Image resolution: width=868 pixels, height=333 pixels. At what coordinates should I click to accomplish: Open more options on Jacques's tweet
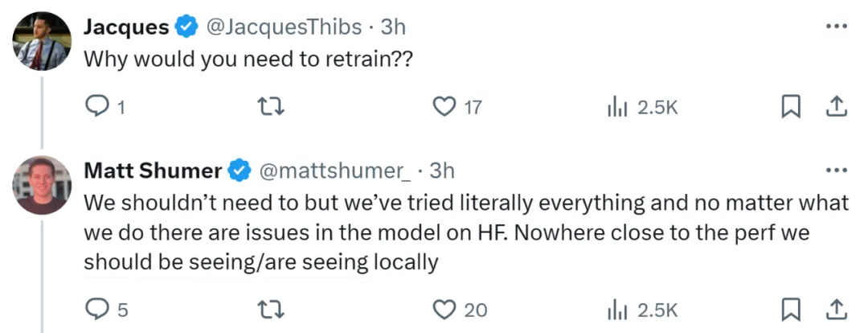coord(837,26)
